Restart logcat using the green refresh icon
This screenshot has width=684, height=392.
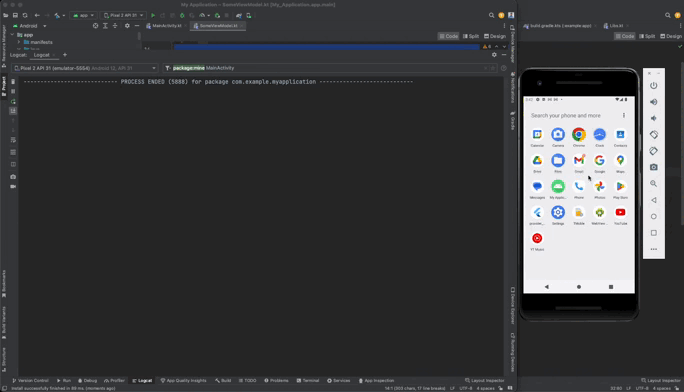pos(13,101)
